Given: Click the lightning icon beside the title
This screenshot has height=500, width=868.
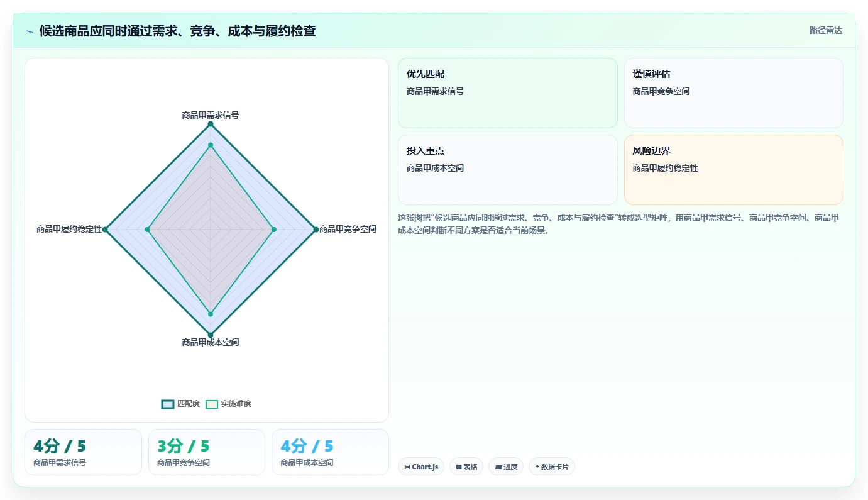Looking at the screenshot, I should coord(30,31).
